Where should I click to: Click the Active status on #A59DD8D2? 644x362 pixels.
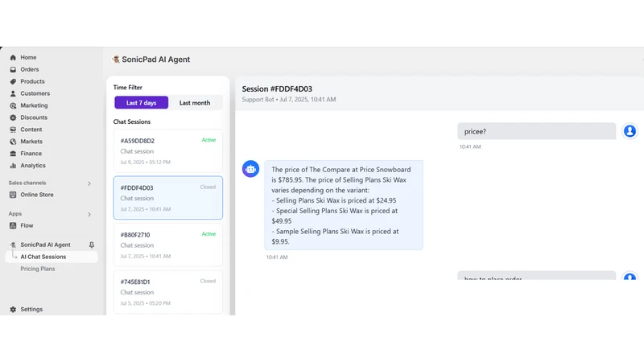click(x=208, y=140)
